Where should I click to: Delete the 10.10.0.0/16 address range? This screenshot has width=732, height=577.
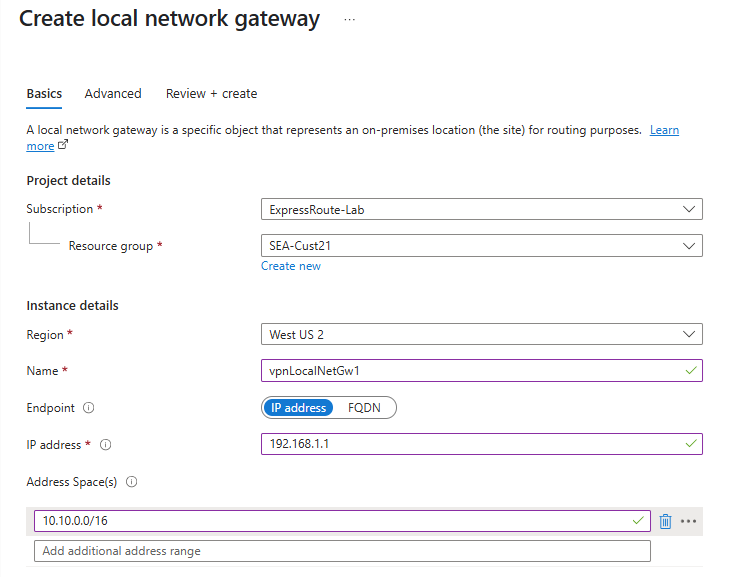[x=666, y=521]
